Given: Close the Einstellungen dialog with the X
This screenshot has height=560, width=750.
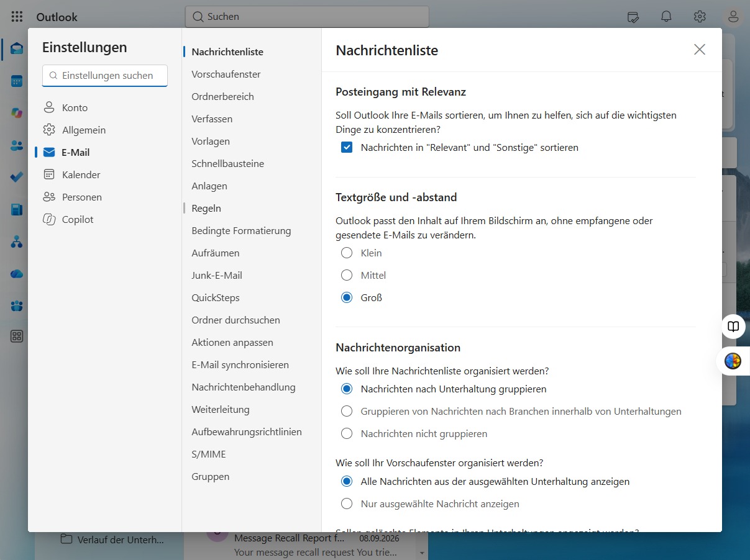Looking at the screenshot, I should (700, 50).
